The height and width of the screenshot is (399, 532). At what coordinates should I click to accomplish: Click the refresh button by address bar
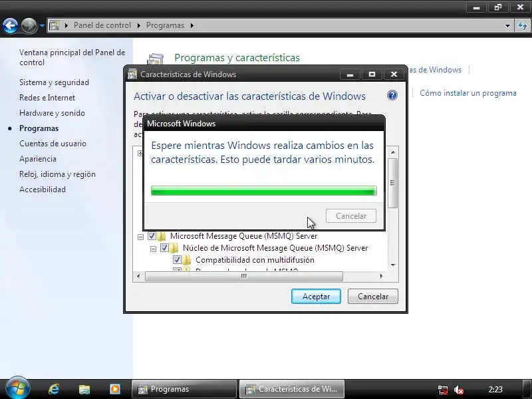click(x=523, y=25)
